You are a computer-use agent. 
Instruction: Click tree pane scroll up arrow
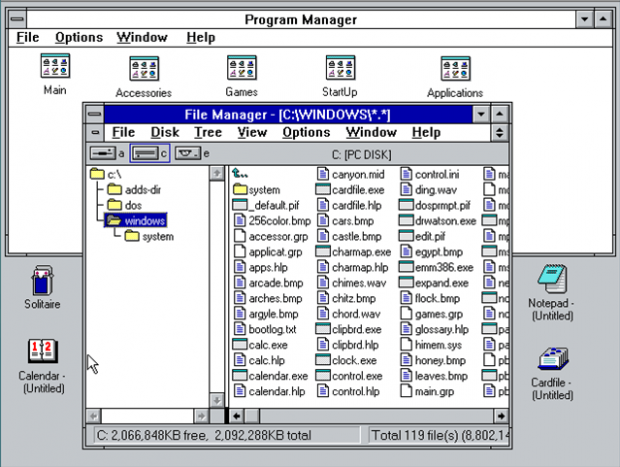coord(216,173)
